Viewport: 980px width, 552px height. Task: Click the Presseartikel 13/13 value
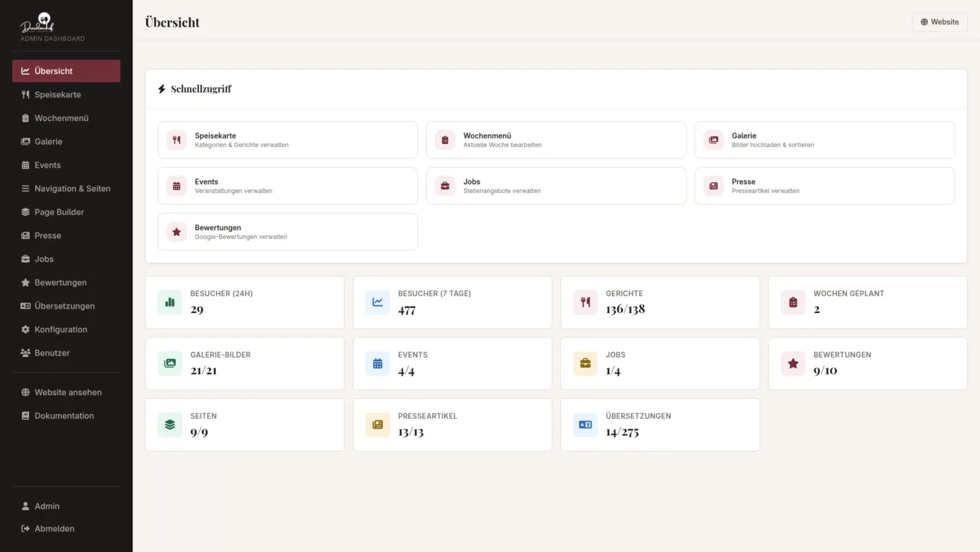coord(411,432)
